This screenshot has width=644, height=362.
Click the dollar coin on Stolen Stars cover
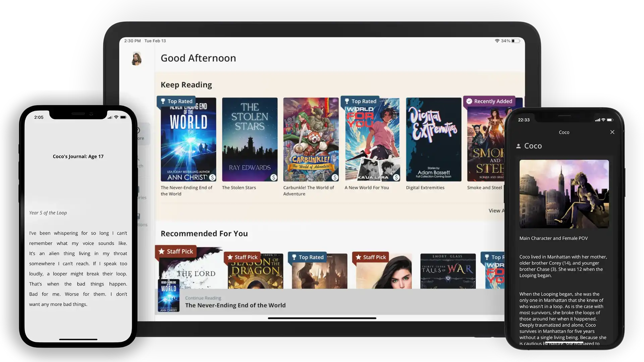point(274,177)
